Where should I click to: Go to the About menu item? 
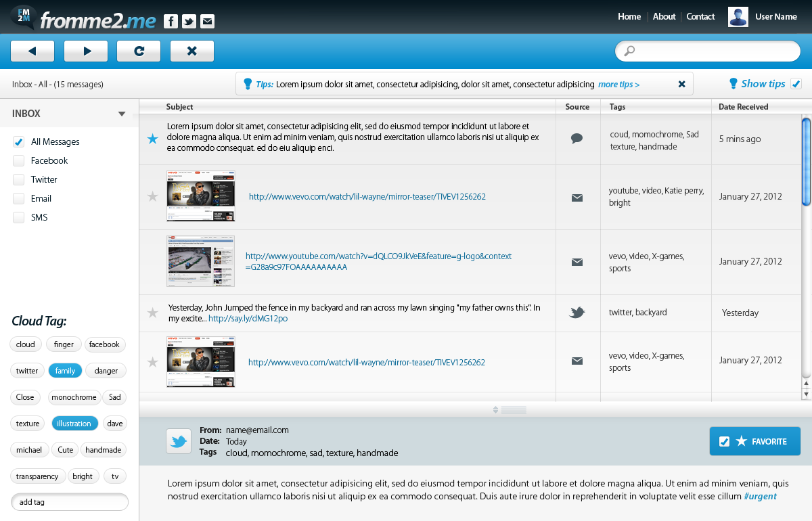[664, 17]
